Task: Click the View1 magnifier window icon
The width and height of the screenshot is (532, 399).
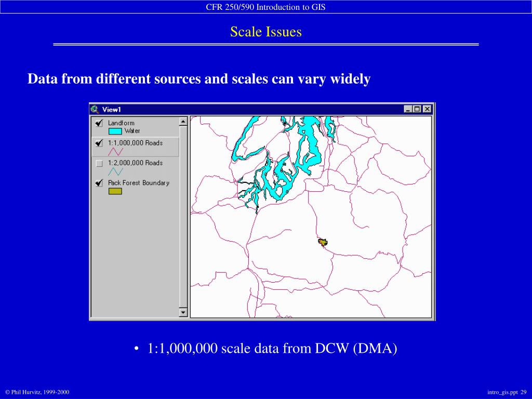Action: point(95,109)
